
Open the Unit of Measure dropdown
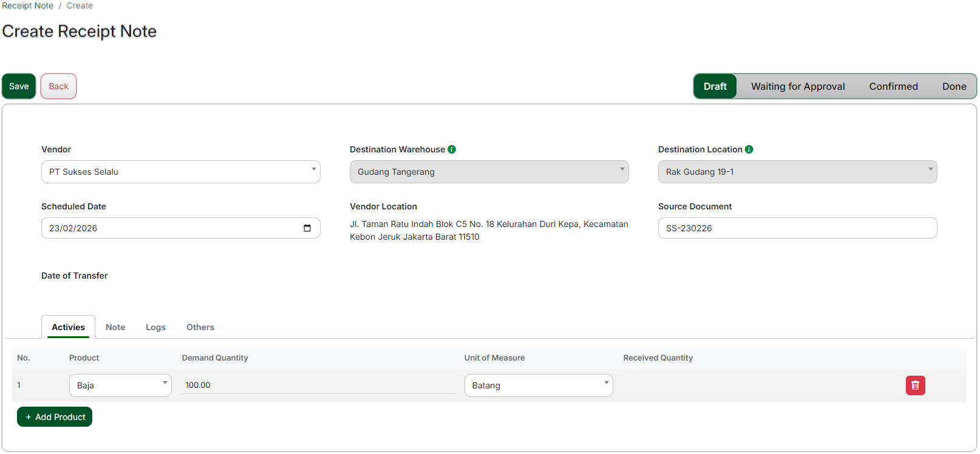(x=539, y=385)
